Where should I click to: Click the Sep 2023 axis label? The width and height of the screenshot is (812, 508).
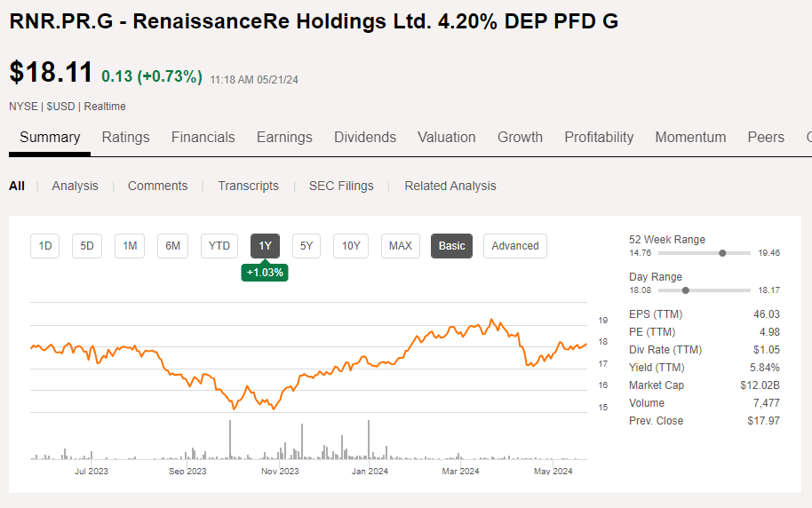(187, 472)
